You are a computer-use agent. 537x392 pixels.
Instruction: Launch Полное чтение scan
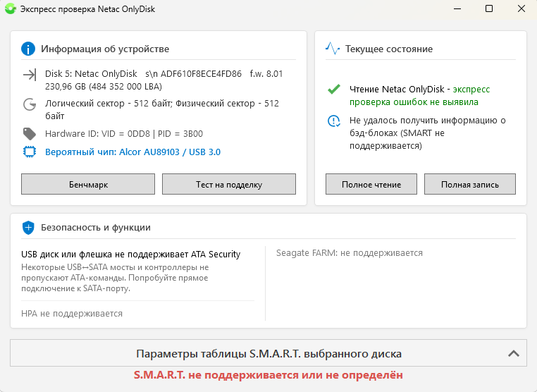point(371,184)
